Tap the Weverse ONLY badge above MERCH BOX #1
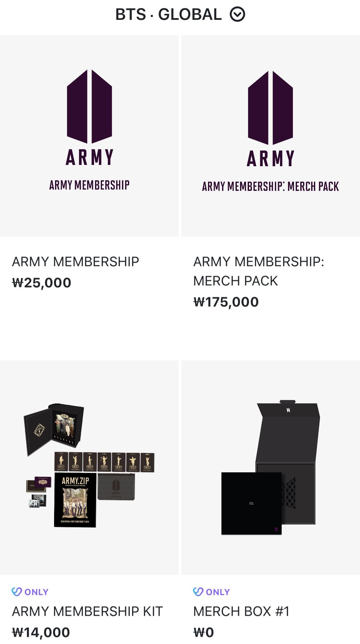 pyautogui.click(x=212, y=592)
